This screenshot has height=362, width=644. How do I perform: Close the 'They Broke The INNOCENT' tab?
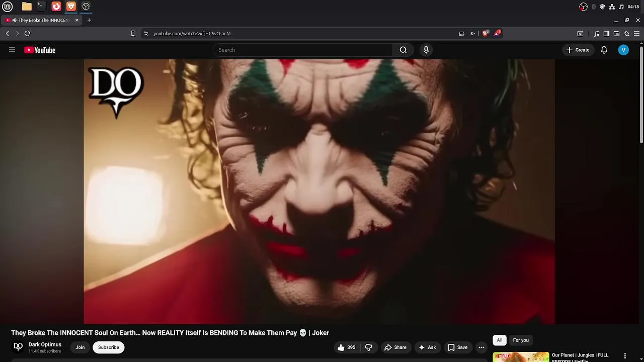pyautogui.click(x=76, y=20)
